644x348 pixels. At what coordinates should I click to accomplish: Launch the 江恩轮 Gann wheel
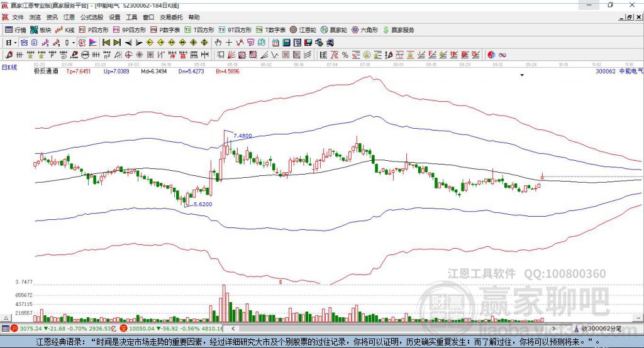point(303,30)
